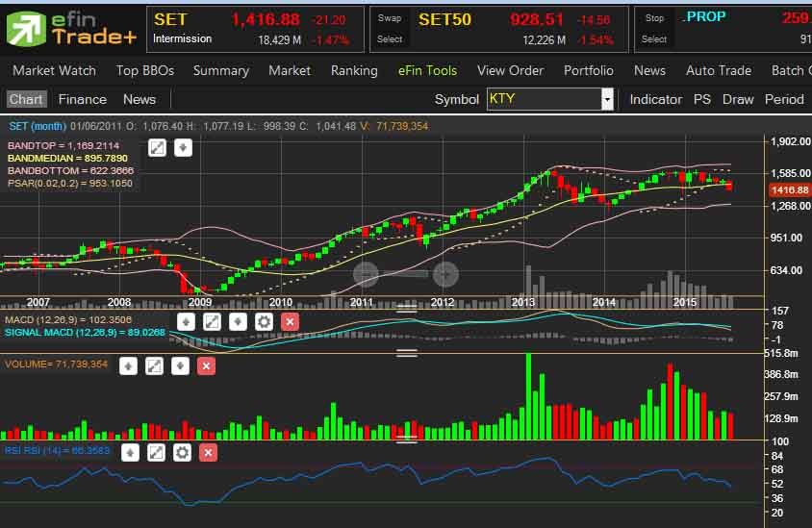
Task: Open the View Order menu
Action: point(511,70)
